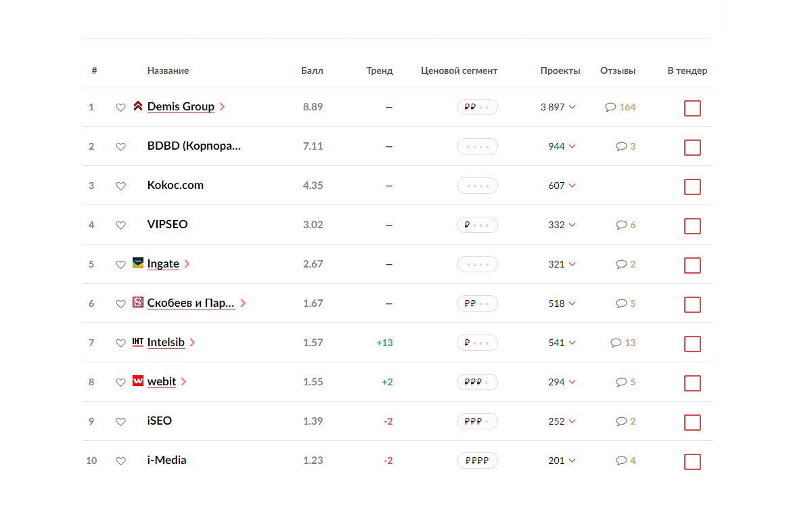Open Скобеев и Партнеры reviews bubble
This screenshot has height=512, width=812.
point(626,303)
